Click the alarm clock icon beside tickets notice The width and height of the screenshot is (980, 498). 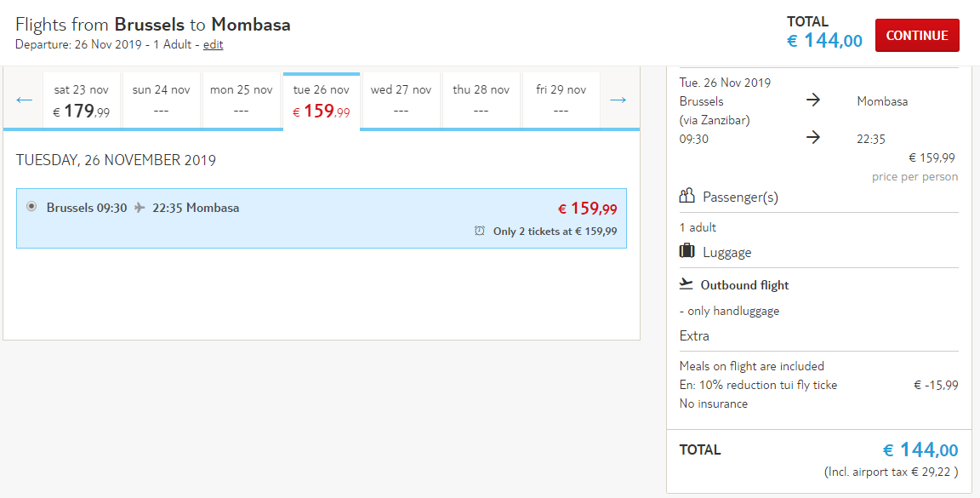point(480,231)
